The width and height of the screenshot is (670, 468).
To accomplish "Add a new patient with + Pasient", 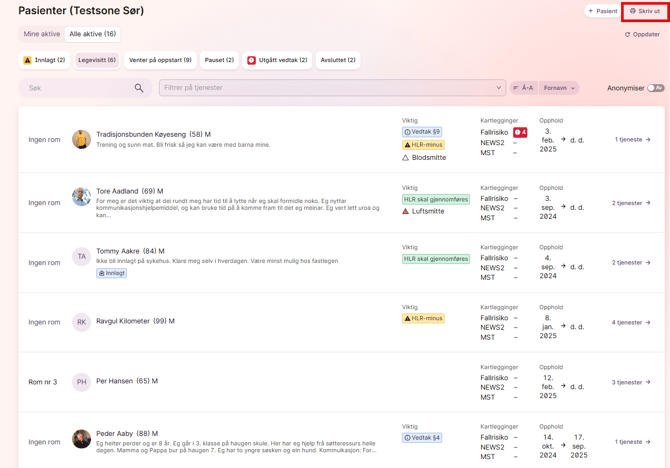I will click(602, 11).
